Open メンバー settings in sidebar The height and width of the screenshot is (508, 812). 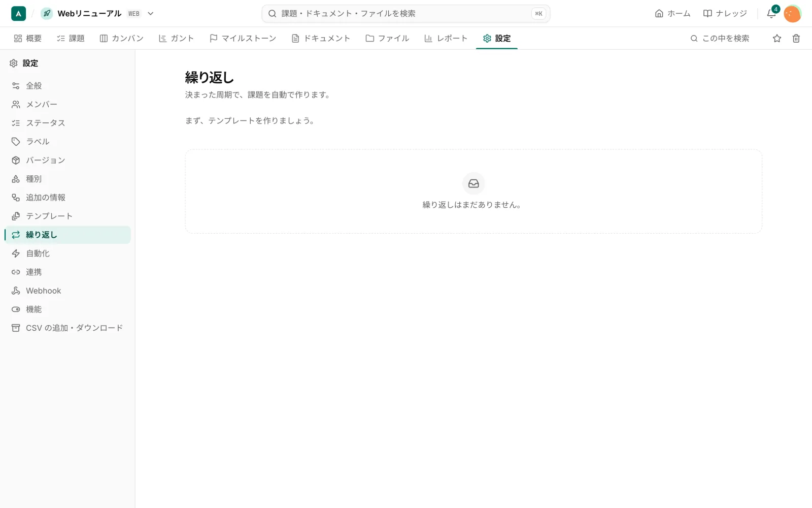click(x=67, y=104)
